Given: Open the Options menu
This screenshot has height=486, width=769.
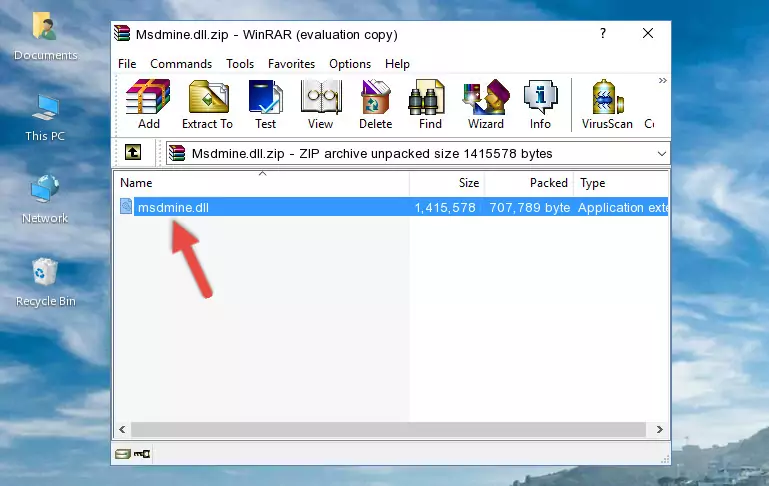Looking at the screenshot, I should pos(350,64).
